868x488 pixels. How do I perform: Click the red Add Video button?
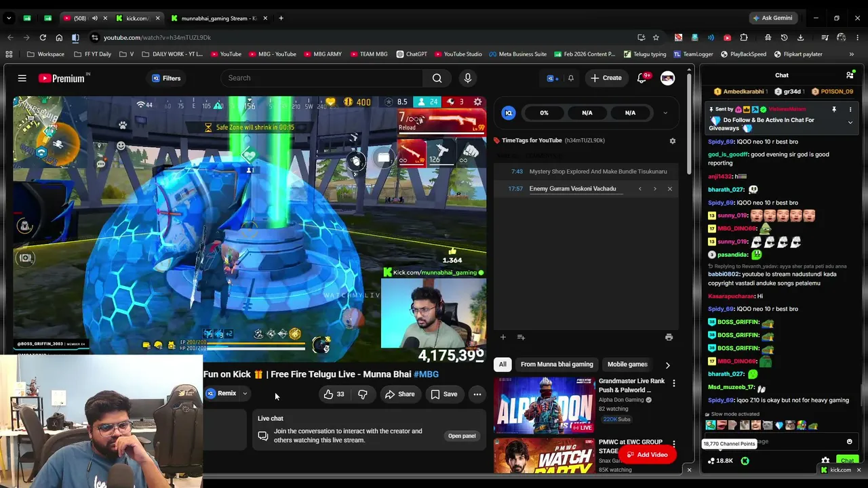pyautogui.click(x=646, y=455)
